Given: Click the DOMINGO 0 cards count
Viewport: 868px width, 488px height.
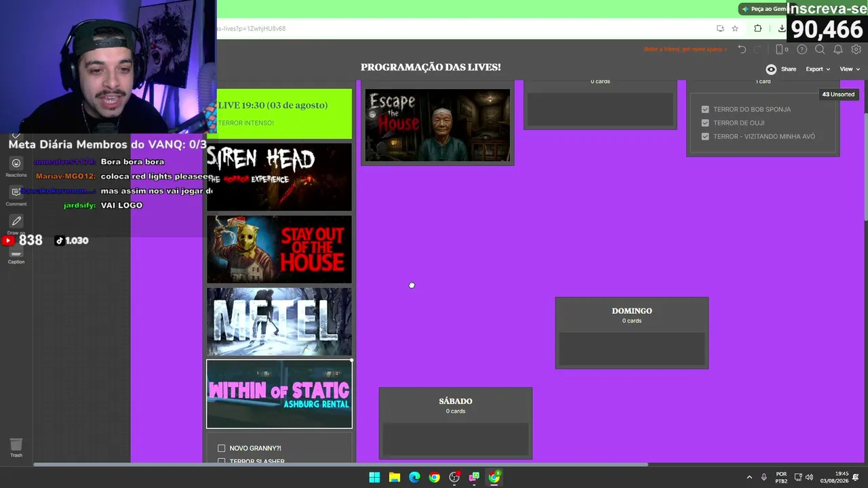Looking at the screenshot, I should (632, 321).
